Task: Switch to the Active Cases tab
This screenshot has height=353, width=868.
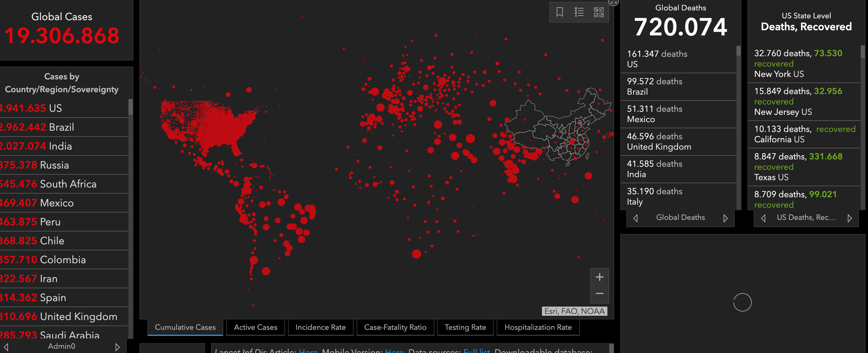Action: coord(255,327)
